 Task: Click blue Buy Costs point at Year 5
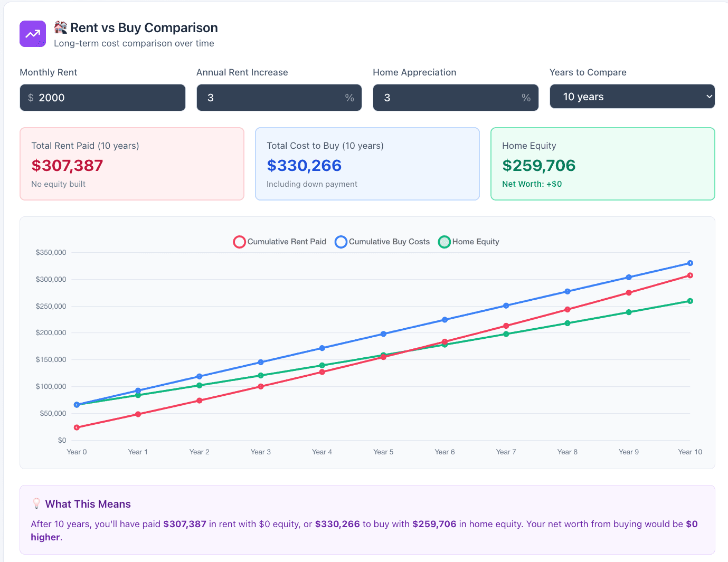click(383, 334)
